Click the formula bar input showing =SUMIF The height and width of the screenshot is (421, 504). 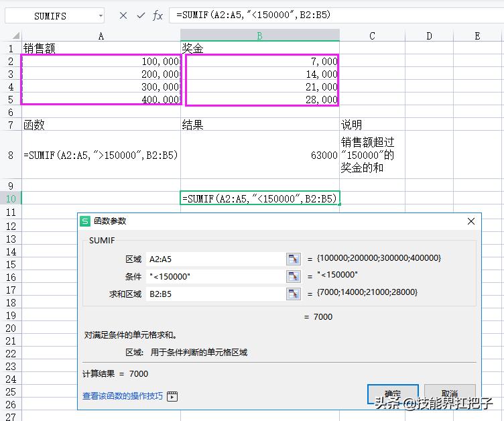(x=336, y=15)
